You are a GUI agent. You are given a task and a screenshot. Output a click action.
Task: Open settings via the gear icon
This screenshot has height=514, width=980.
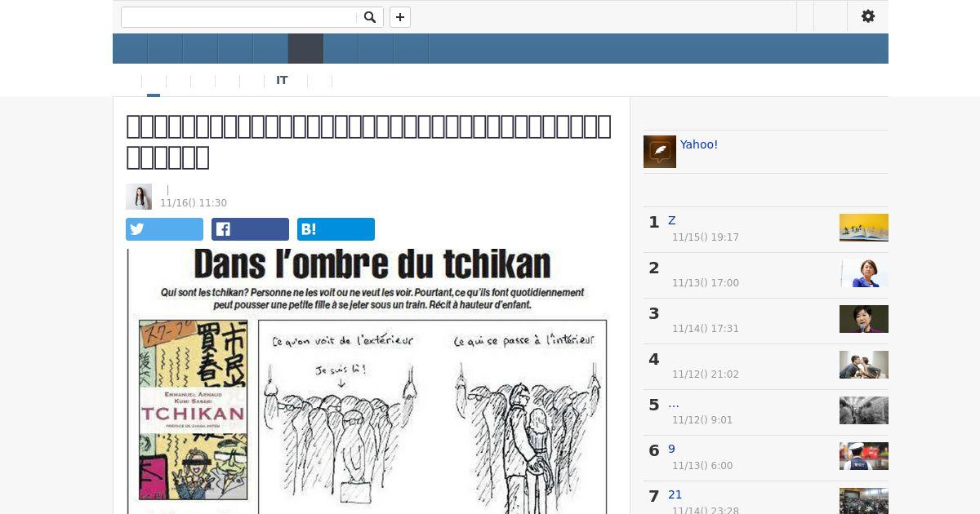[868, 16]
